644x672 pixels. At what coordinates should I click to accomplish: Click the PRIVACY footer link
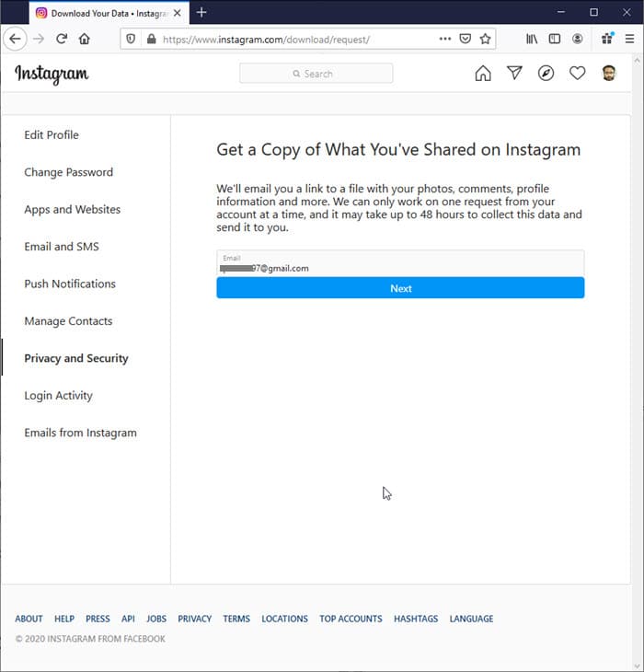(x=195, y=619)
